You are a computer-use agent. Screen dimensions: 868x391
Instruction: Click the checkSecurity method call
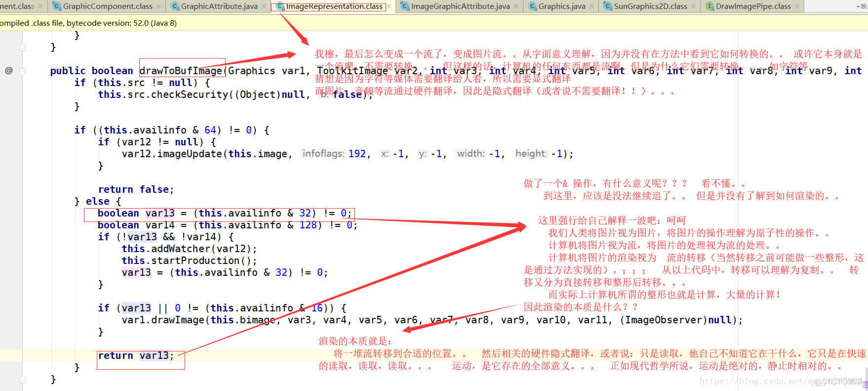[x=190, y=94]
